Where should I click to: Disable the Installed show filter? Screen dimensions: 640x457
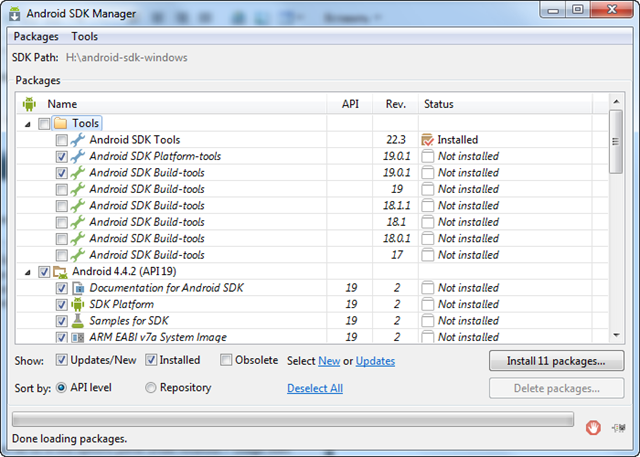click(151, 360)
